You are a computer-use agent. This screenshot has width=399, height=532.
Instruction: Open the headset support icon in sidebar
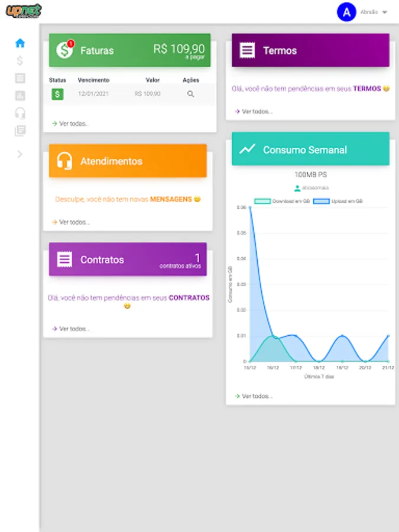(x=20, y=113)
